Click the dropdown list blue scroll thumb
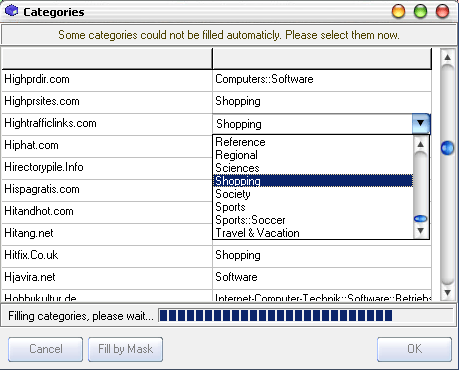Screen dimensions: 459x370 point(421,219)
